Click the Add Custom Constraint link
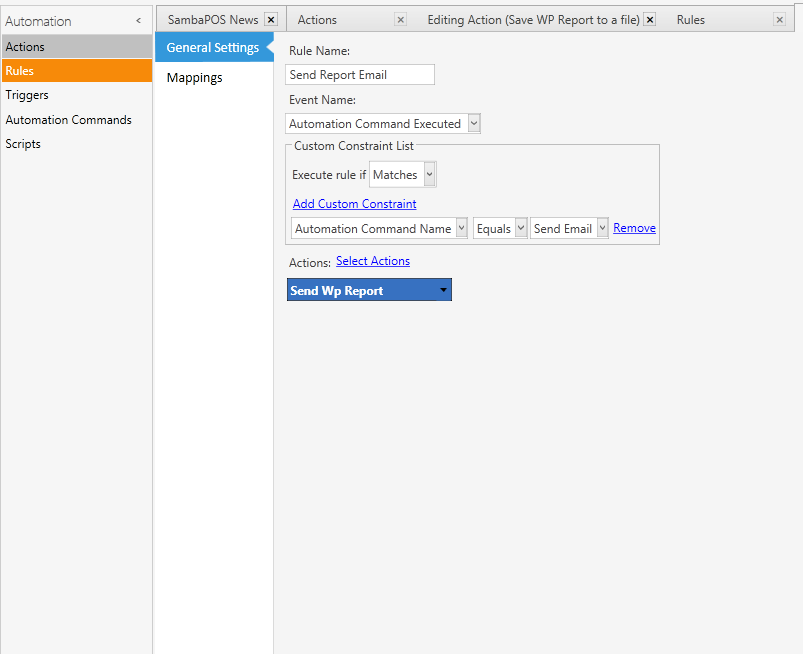The image size is (803, 654). pos(354,204)
